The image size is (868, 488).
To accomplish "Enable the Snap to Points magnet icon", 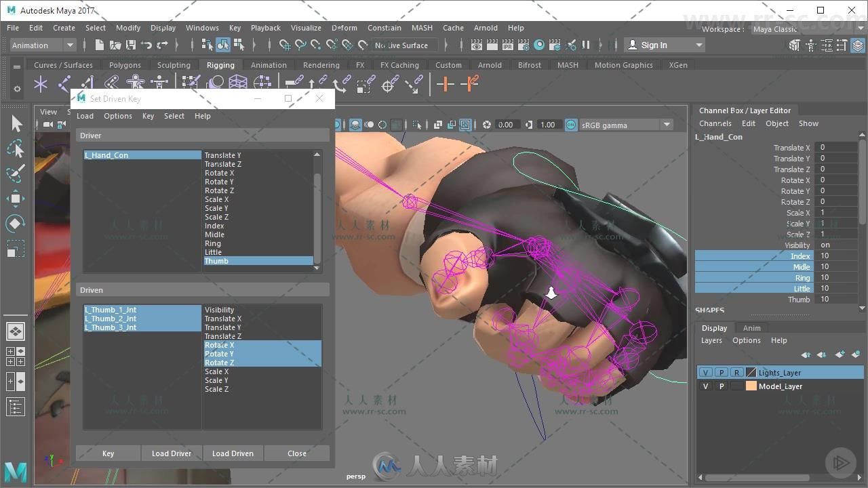I will [316, 45].
